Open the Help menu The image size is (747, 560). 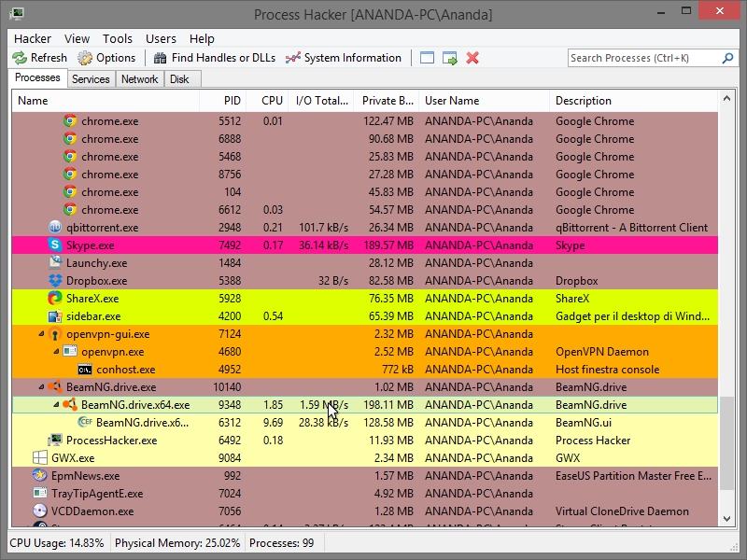pos(202,38)
